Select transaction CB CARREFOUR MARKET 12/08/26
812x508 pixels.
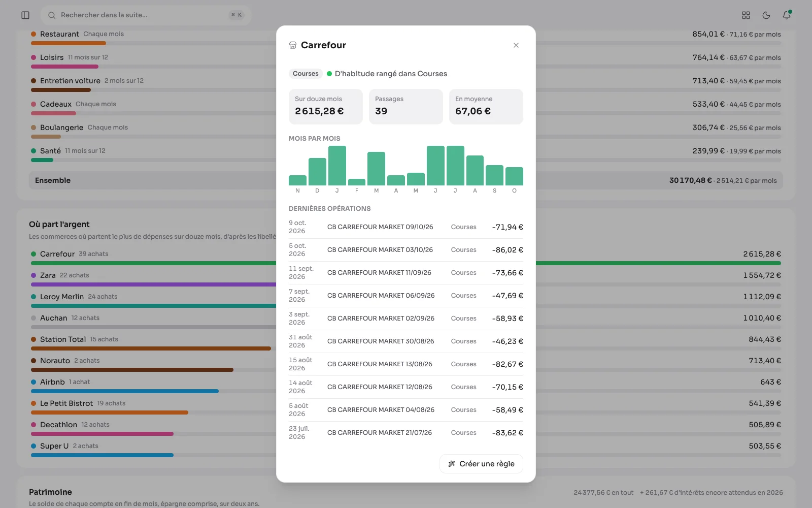[x=406, y=387]
